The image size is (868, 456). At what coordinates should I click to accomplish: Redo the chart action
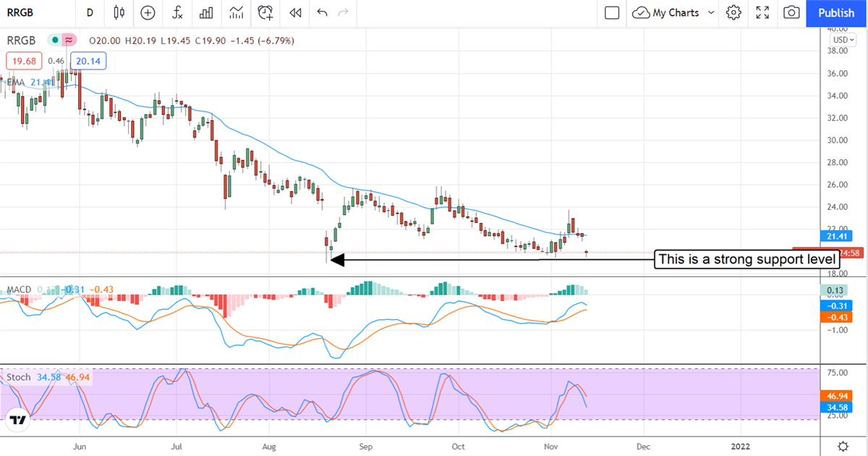344,12
